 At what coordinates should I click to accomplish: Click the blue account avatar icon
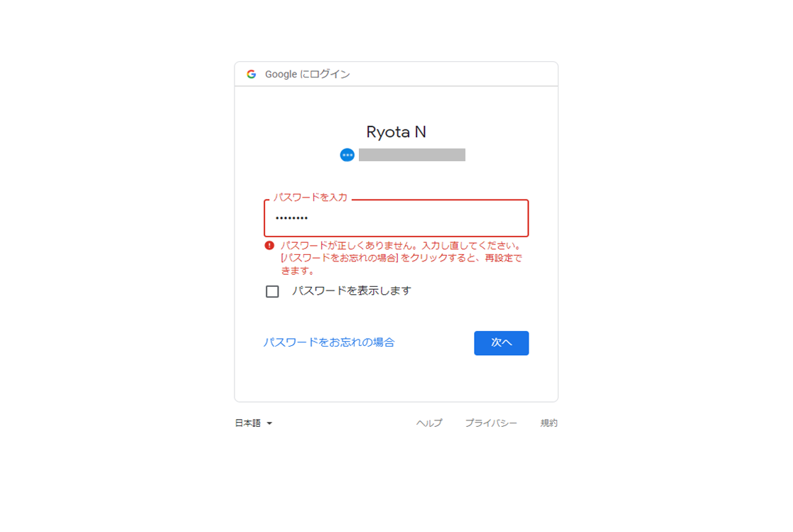[347, 156]
